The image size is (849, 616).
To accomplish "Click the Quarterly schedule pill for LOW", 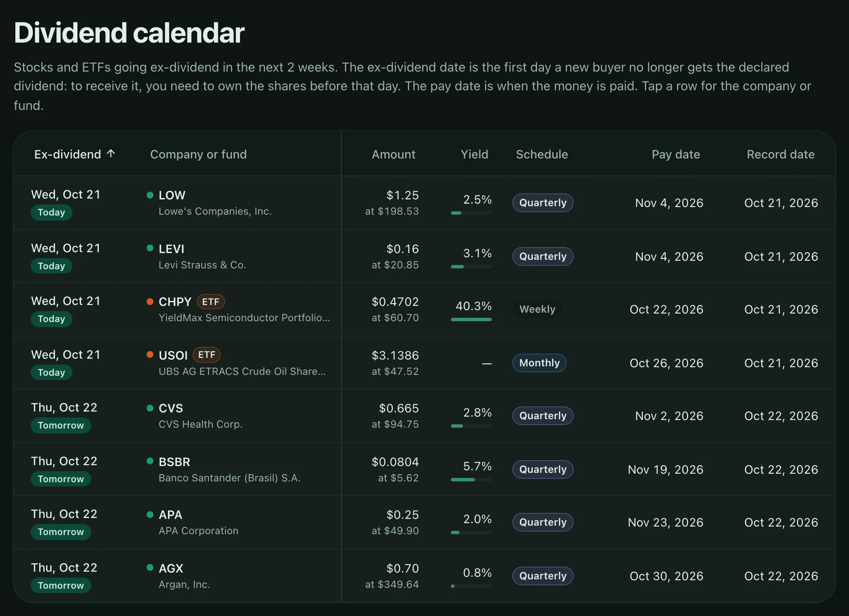I will [x=543, y=203].
